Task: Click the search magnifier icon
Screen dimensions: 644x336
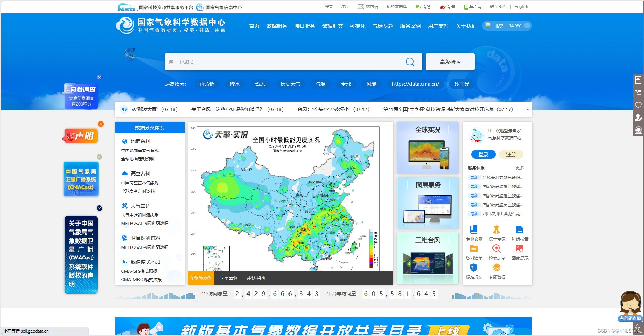Action: pos(410,62)
